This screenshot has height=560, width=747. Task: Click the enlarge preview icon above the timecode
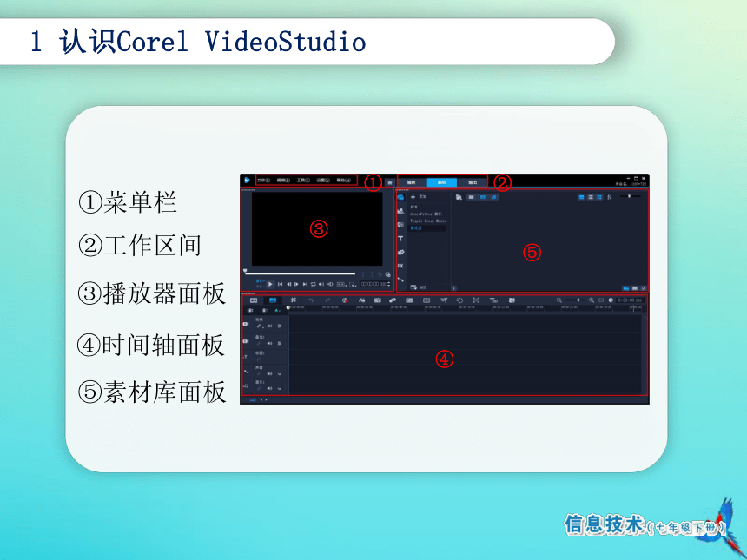pyautogui.click(x=387, y=274)
